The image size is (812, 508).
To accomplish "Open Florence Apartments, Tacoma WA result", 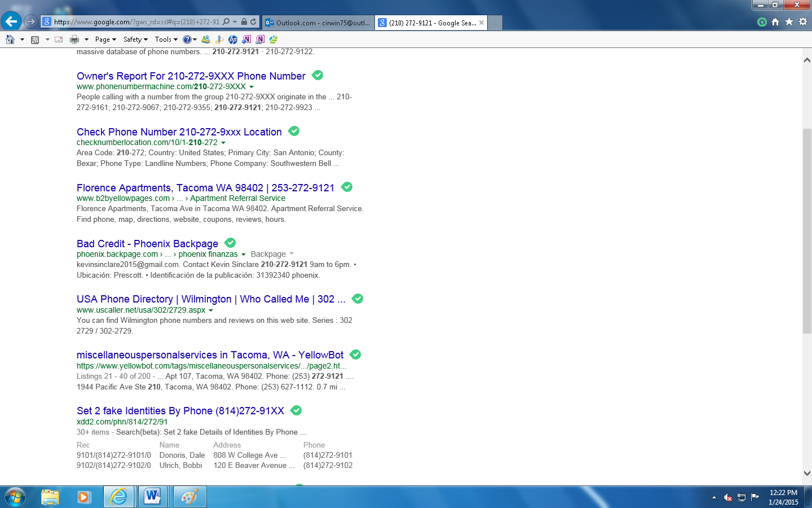I will 205,188.
